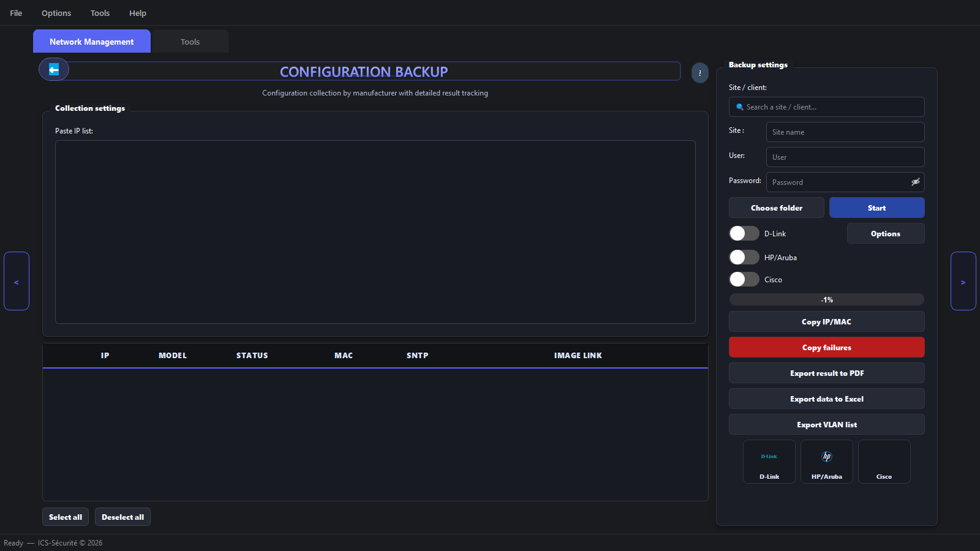The width and height of the screenshot is (980, 551).
Task: Click the STATUS column header
Action: coord(252,355)
